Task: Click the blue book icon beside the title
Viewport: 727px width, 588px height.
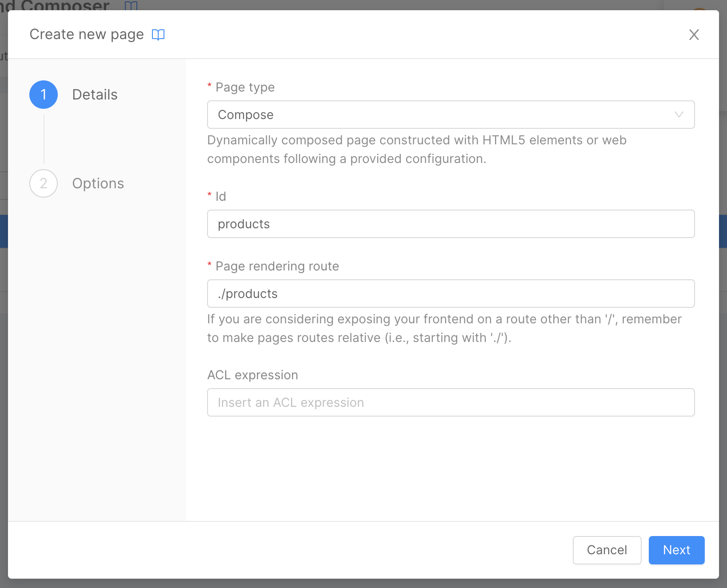Action: click(159, 34)
